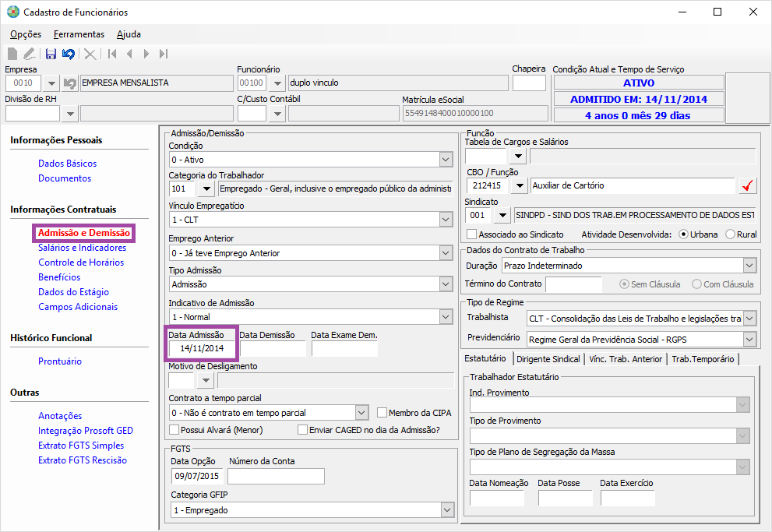Open the Sindicato lookup arrow
Image resolution: width=772 pixels, height=532 pixels.
tap(502, 215)
